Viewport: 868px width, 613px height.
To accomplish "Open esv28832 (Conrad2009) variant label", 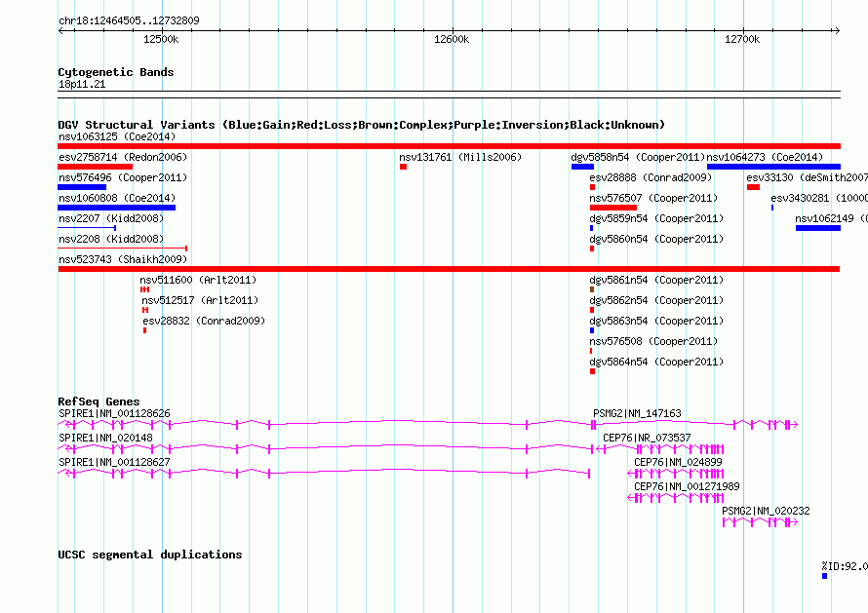I will 204,321.
